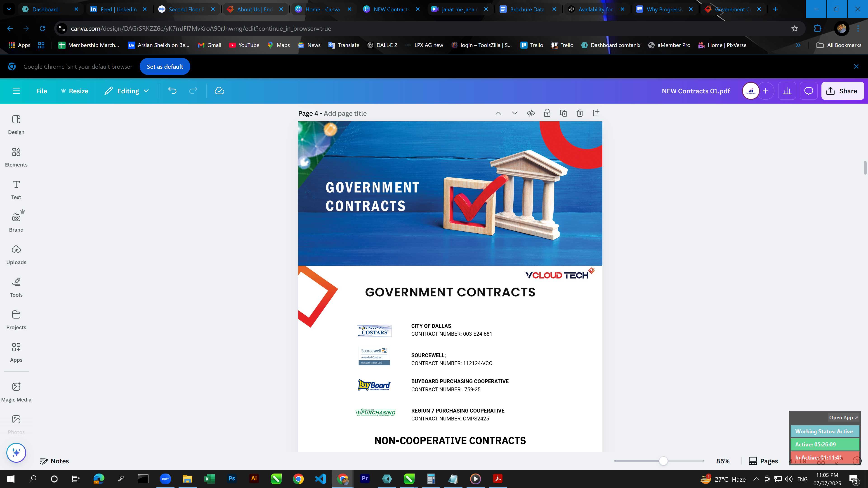Select the GOVERNMENT CONTRACTS heading text

(x=450, y=292)
